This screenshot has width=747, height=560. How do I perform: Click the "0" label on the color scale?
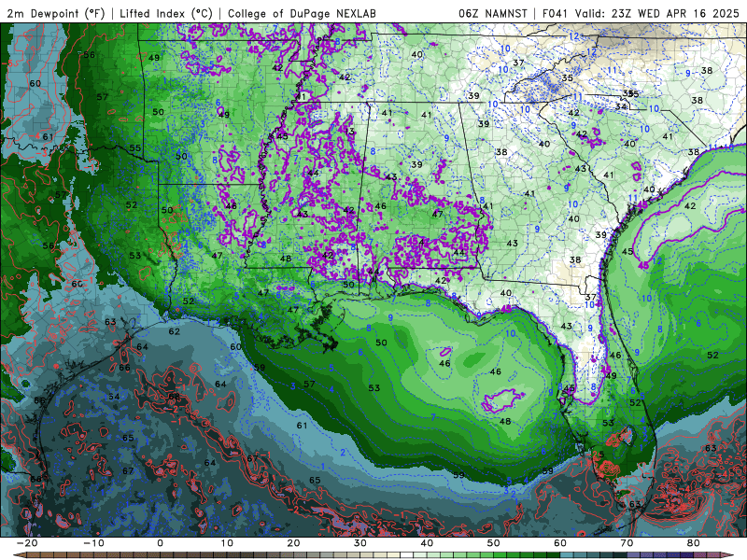[x=160, y=543]
